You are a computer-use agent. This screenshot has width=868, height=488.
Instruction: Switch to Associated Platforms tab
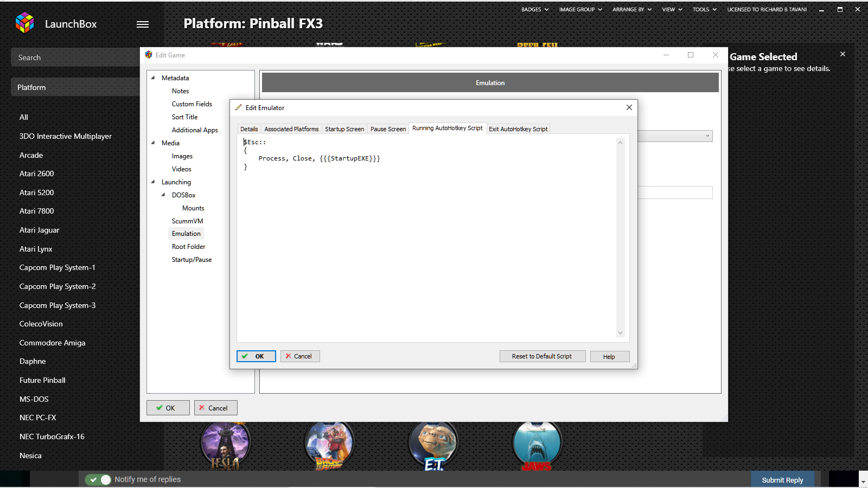pyautogui.click(x=291, y=129)
